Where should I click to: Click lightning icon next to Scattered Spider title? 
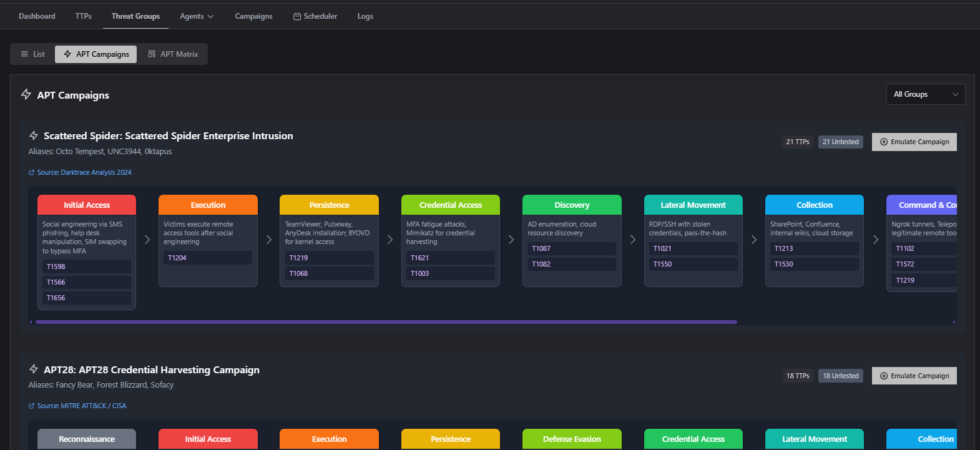pyautogui.click(x=34, y=135)
